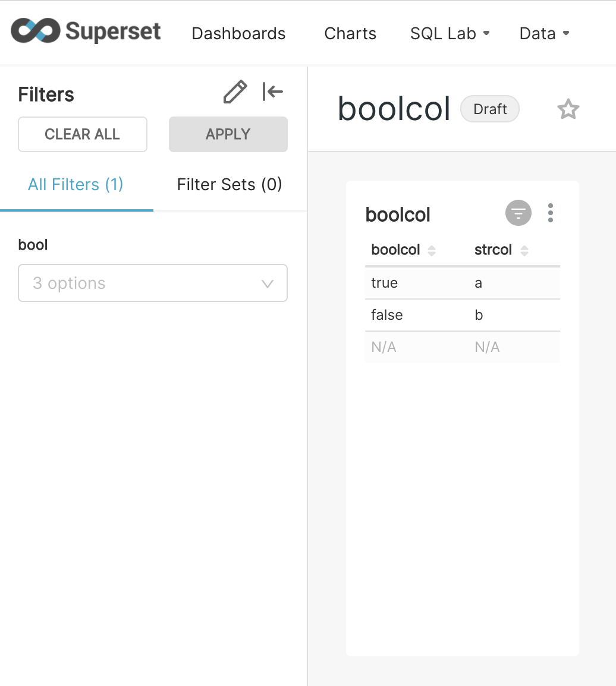Click the chart's applied filter indicator
The image size is (616, 686).
point(518,213)
